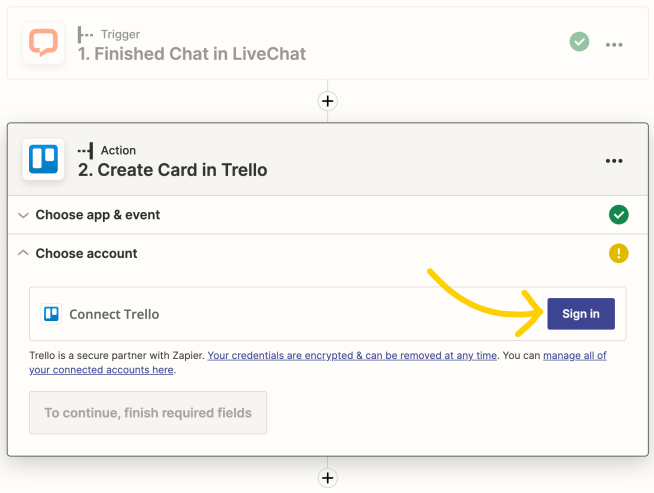Click the Trello app icon in action header

(43, 159)
